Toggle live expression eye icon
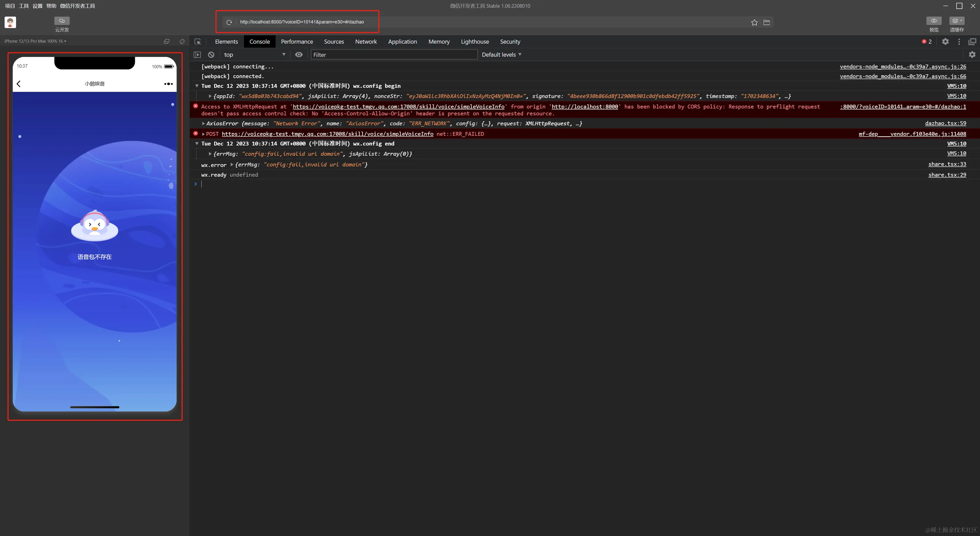Screen dimensions: 980x536 pos(299,55)
